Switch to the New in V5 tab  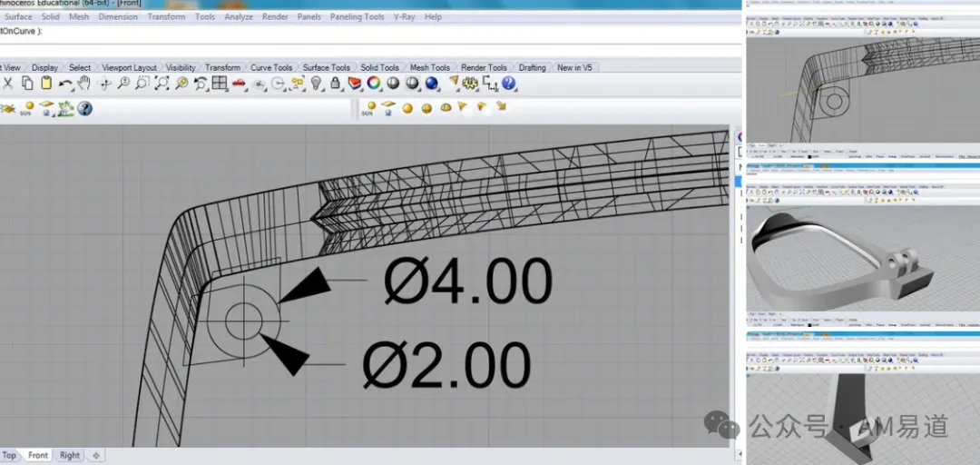574,67
